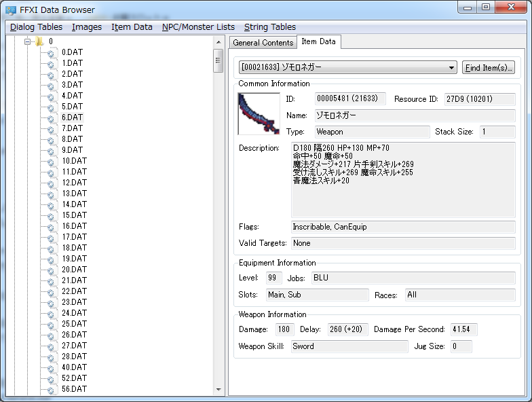Open the Dialog Tables menu
Screen dimensions: 532x402
(x=37, y=27)
